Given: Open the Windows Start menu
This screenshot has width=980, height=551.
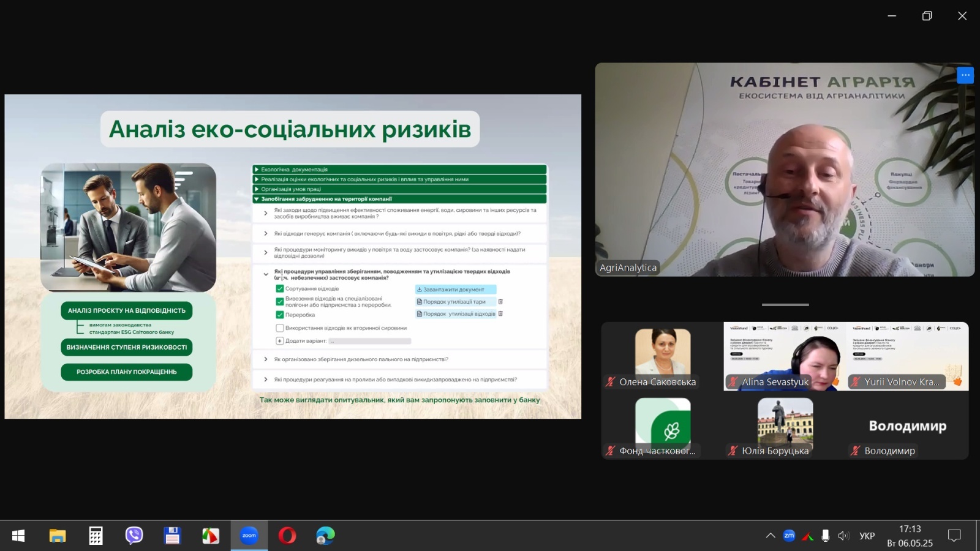Looking at the screenshot, I should point(18,536).
